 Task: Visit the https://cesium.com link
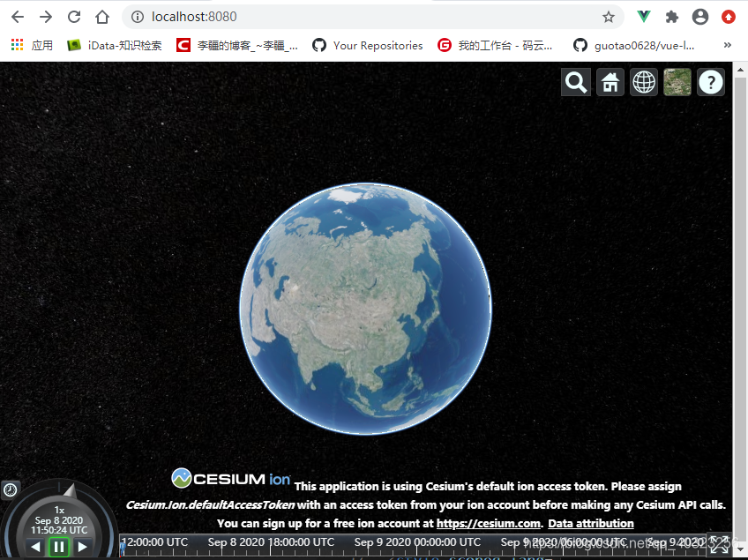pyautogui.click(x=488, y=522)
